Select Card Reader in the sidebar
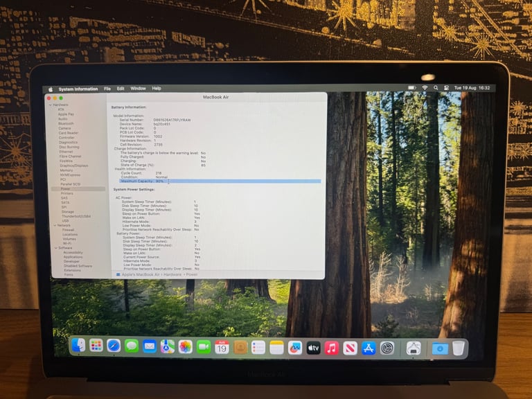 (68, 133)
